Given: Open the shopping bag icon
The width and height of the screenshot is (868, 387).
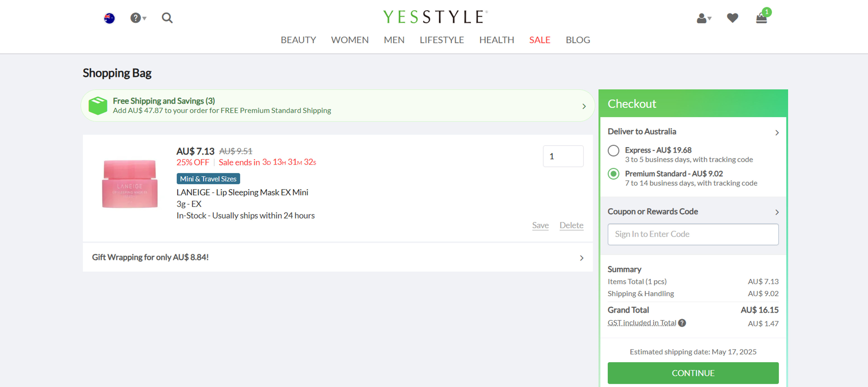Looking at the screenshot, I should (x=762, y=18).
